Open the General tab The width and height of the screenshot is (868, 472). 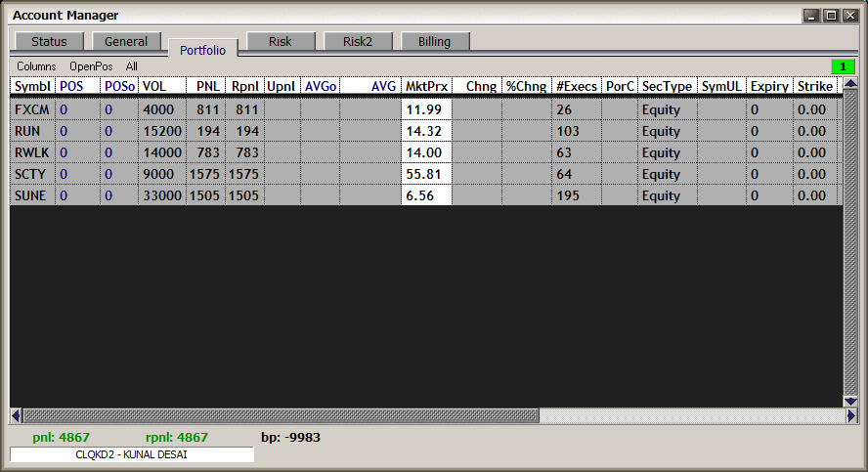(x=126, y=41)
